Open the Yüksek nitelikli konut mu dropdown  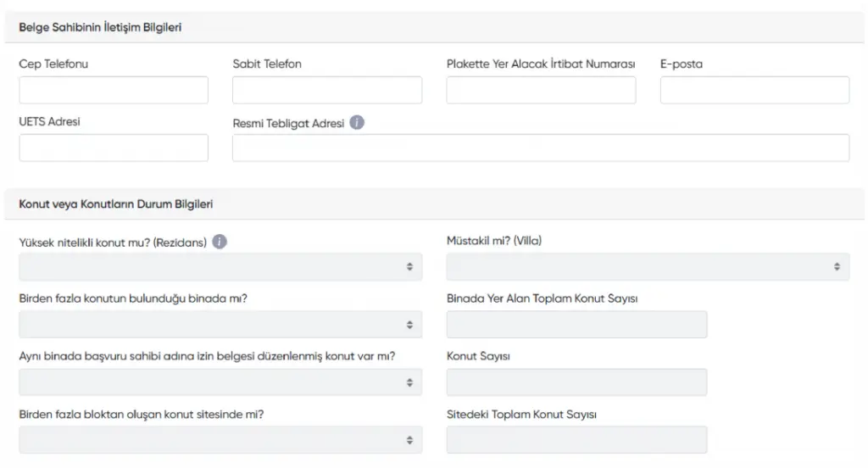click(x=220, y=267)
